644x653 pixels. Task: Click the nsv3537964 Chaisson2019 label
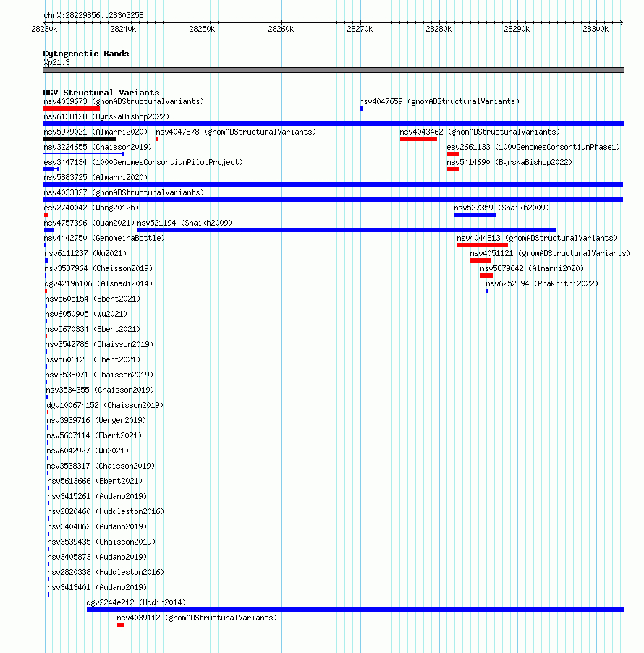tap(98, 268)
